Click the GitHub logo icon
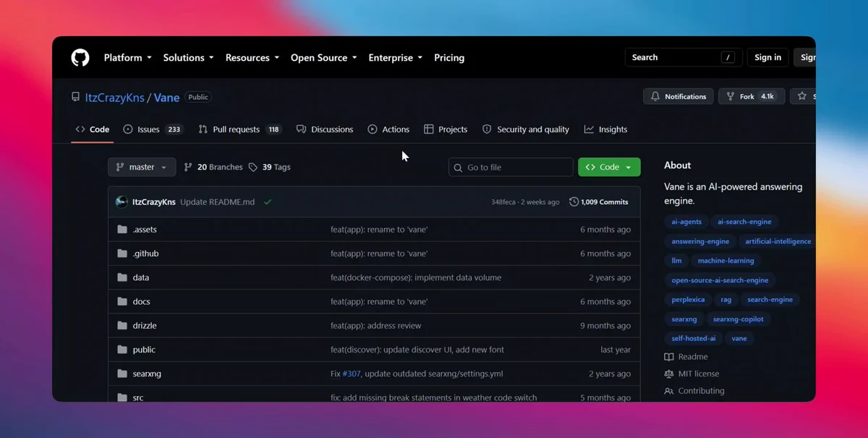868x438 pixels. (80, 58)
